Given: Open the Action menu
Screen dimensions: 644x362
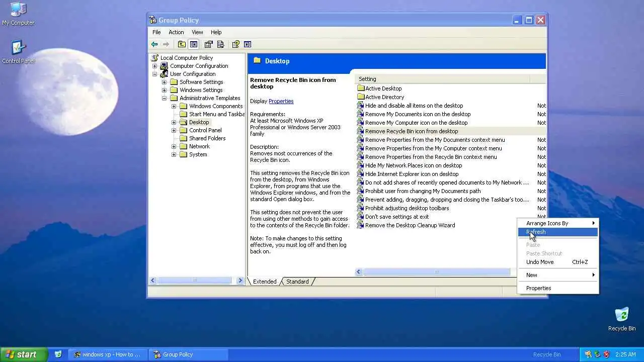Looking at the screenshot, I should pos(176,32).
